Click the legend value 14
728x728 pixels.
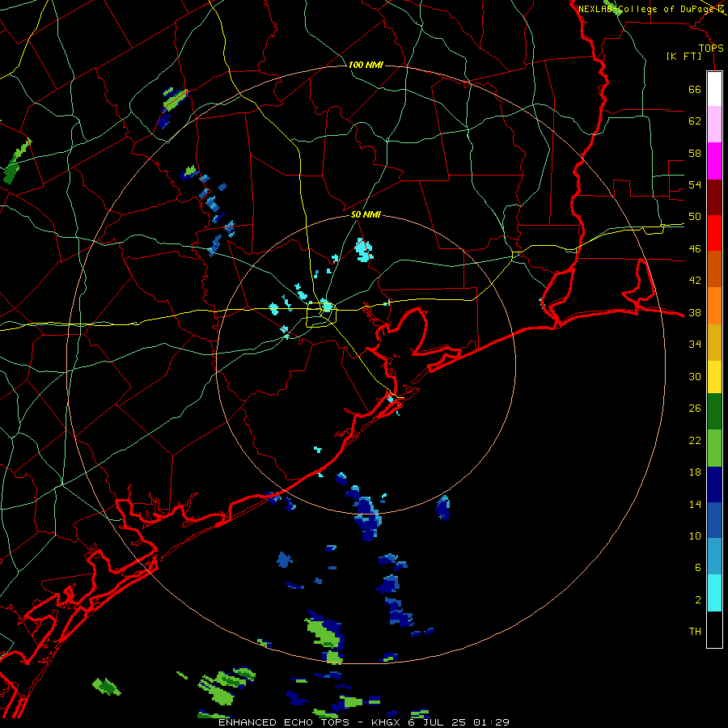pos(695,504)
